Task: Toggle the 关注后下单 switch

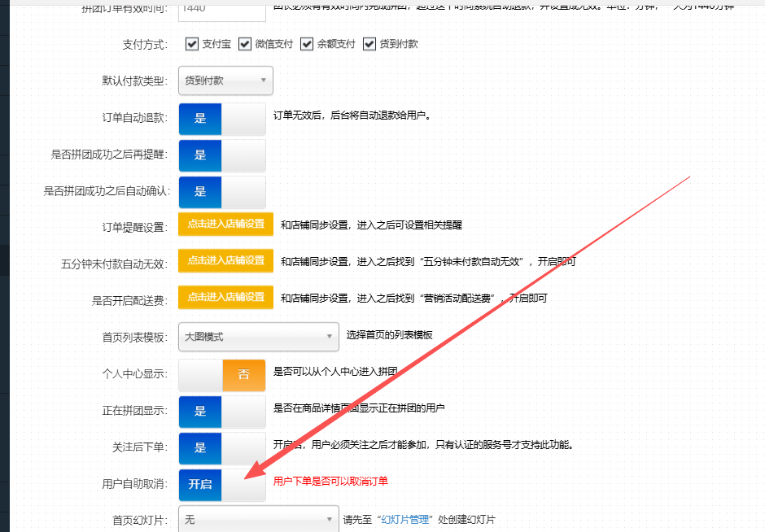Action: pyautogui.click(x=221, y=448)
